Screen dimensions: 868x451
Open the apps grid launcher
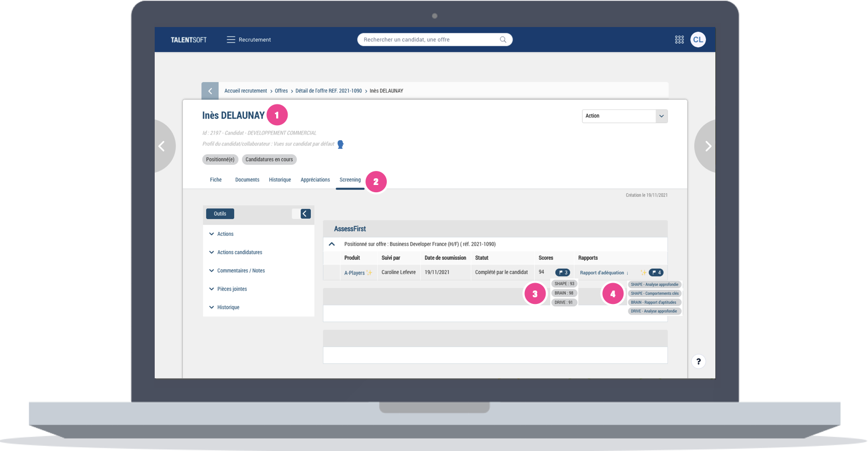pos(679,39)
